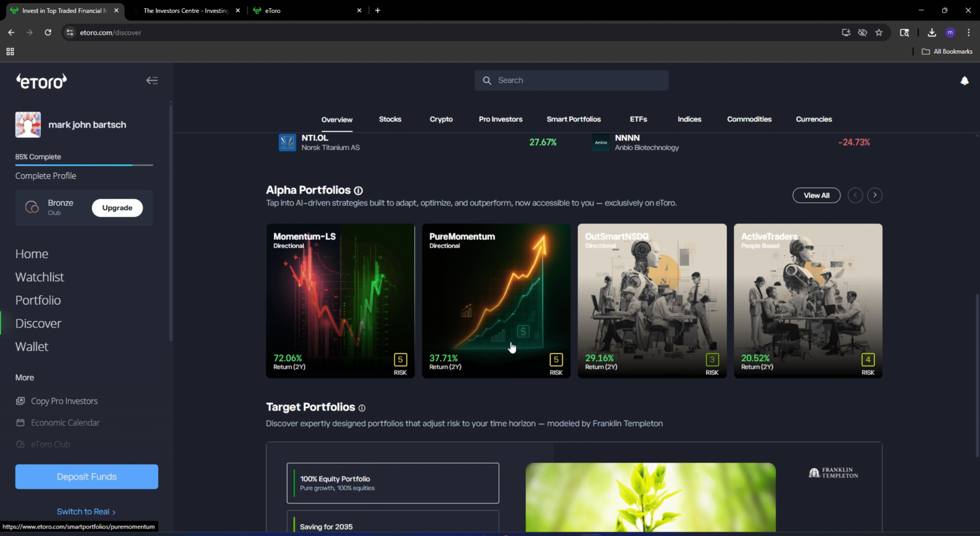
Task: Open notifications bell icon
Action: tap(964, 81)
